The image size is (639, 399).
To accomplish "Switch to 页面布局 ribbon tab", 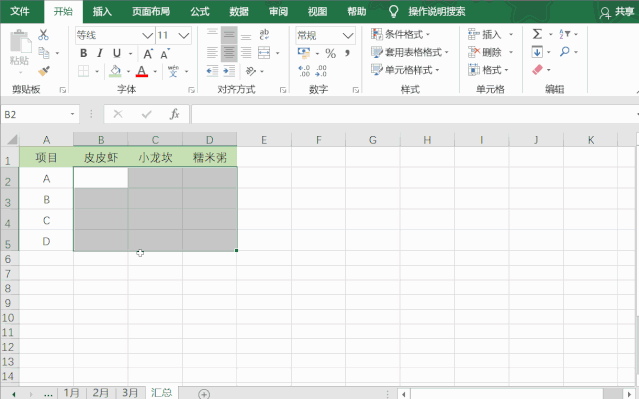I will (151, 11).
